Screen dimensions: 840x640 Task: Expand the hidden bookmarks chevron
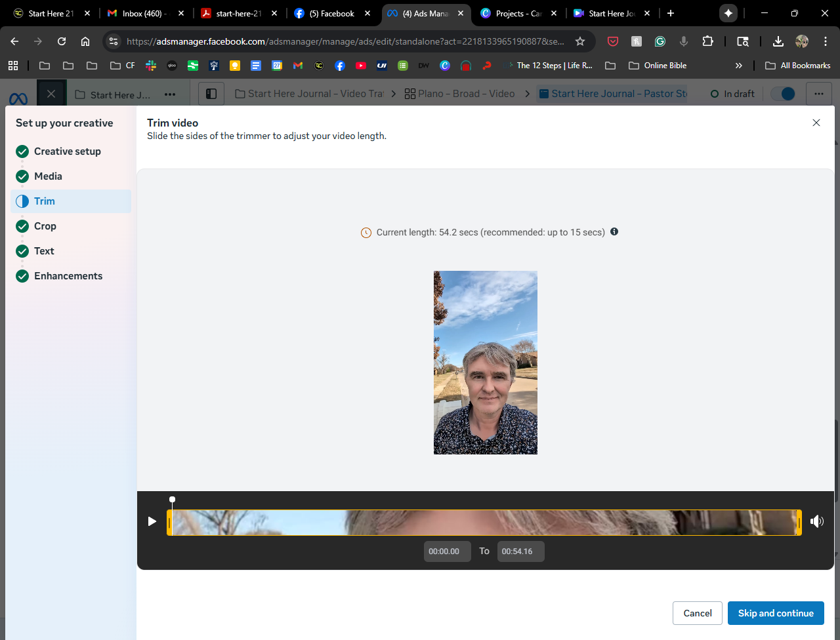(738, 66)
